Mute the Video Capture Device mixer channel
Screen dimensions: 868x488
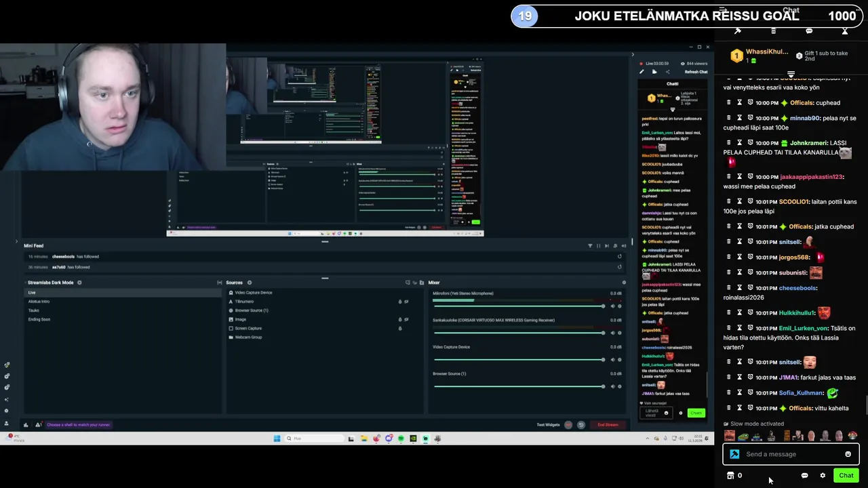[x=613, y=359]
